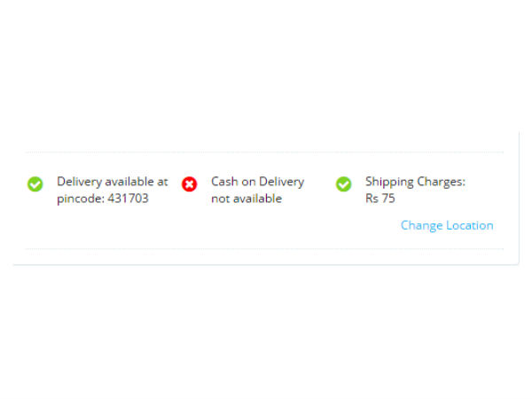
Task: Click the word 'Location' in blue link
Action: pos(470,225)
